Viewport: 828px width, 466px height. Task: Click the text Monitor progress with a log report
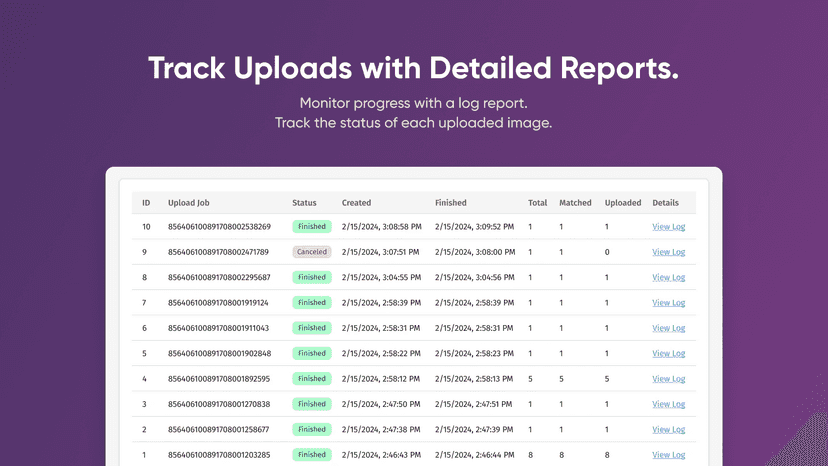(x=413, y=103)
